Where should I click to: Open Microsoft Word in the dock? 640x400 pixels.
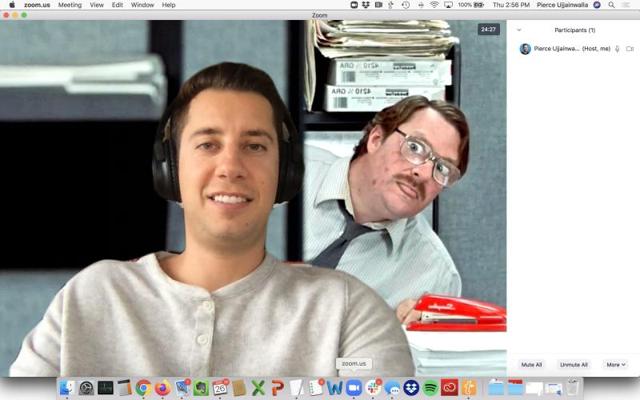[334, 387]
